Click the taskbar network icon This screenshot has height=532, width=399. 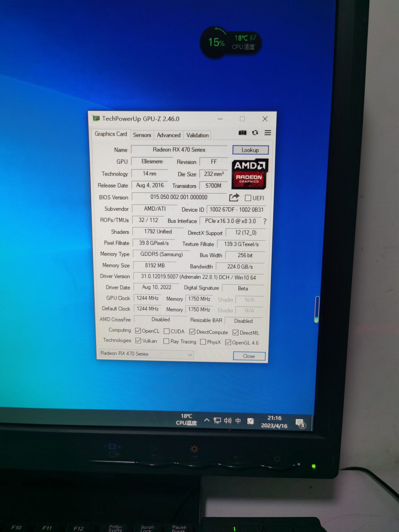coord(217,421)
